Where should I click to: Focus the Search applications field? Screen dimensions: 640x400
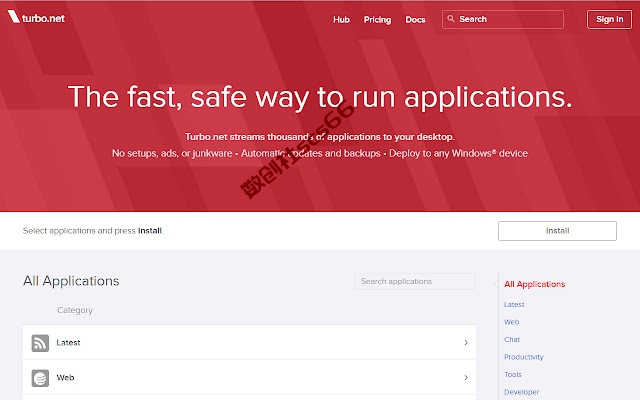pos(415,281)
